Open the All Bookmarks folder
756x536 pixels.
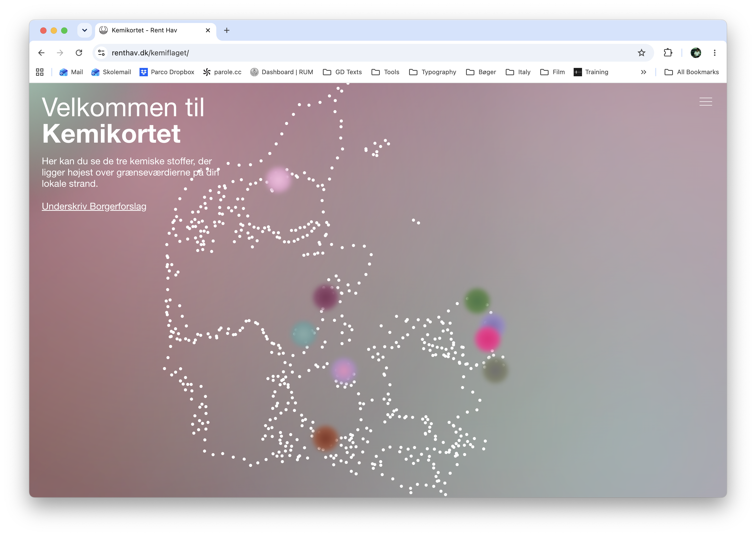click(x=691, y=72)
